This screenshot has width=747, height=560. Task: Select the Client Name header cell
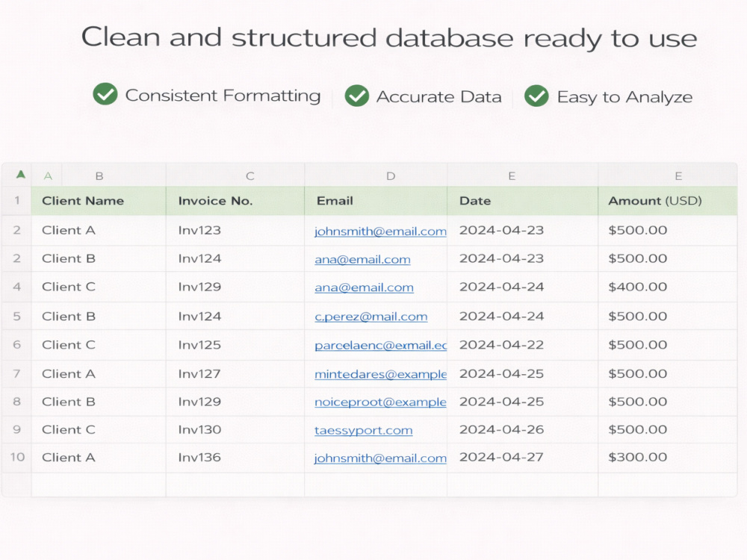click(x=99, y=201)
